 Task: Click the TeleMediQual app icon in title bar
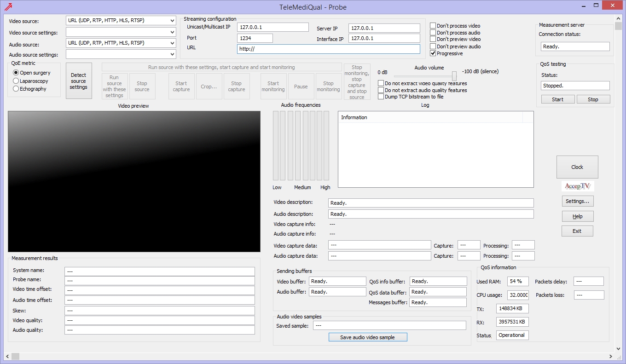point(8,6)
